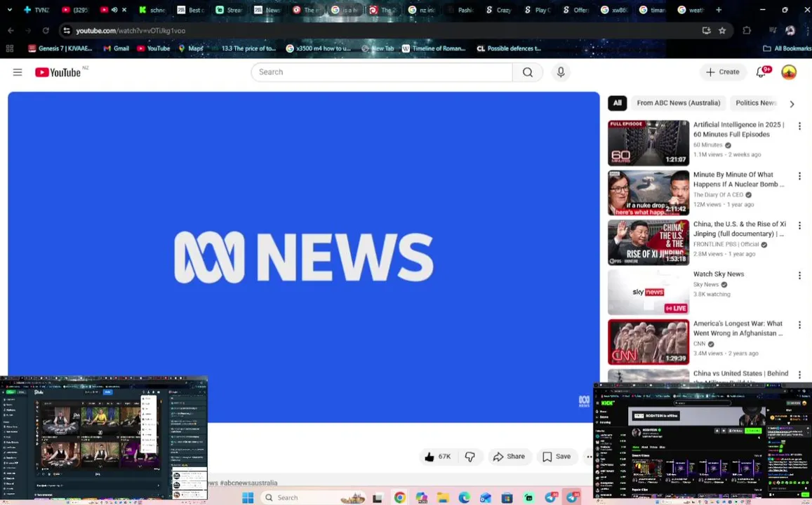The height and width of the screenshot is (505, 812).
Task: Click the Create button
Action: pyautogui.click(x=723, y=72)
